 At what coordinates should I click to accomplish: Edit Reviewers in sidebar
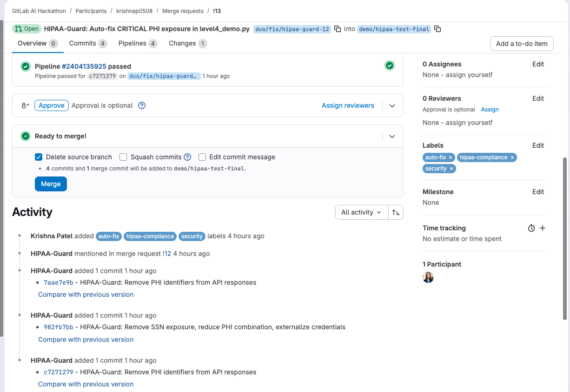tap(538, 98)
